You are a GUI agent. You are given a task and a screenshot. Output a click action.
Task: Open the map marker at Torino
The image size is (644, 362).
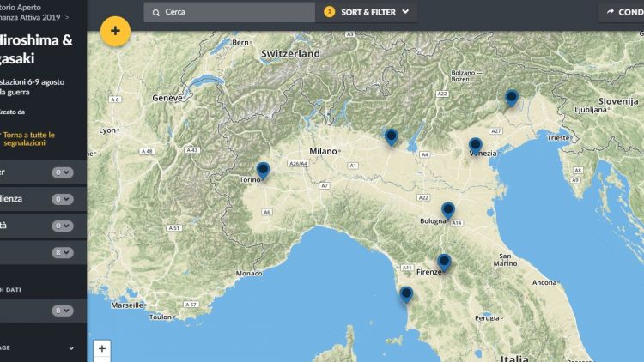point(263,171)
